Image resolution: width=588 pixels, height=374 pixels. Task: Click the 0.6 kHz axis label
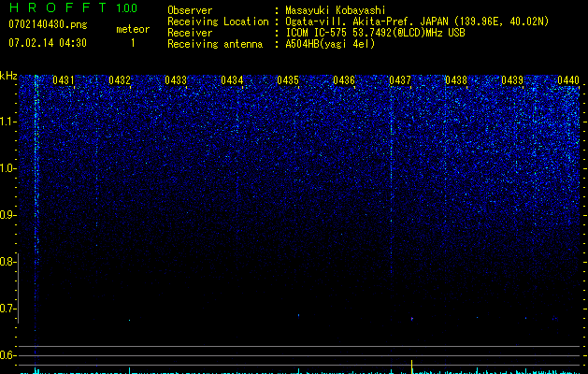(x=7, y=355)
